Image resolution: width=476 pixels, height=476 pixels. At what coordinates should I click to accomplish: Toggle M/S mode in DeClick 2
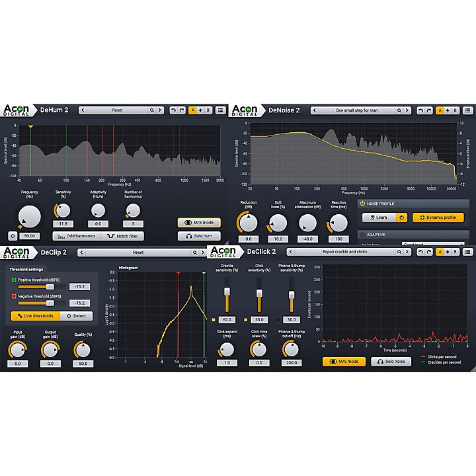pos(344,362)
